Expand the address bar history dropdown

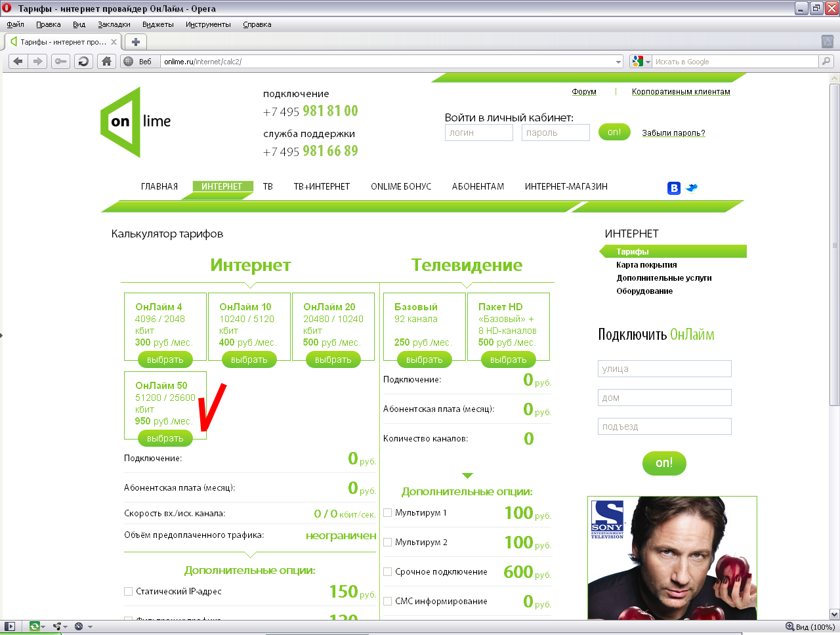(x=618, y=62)
